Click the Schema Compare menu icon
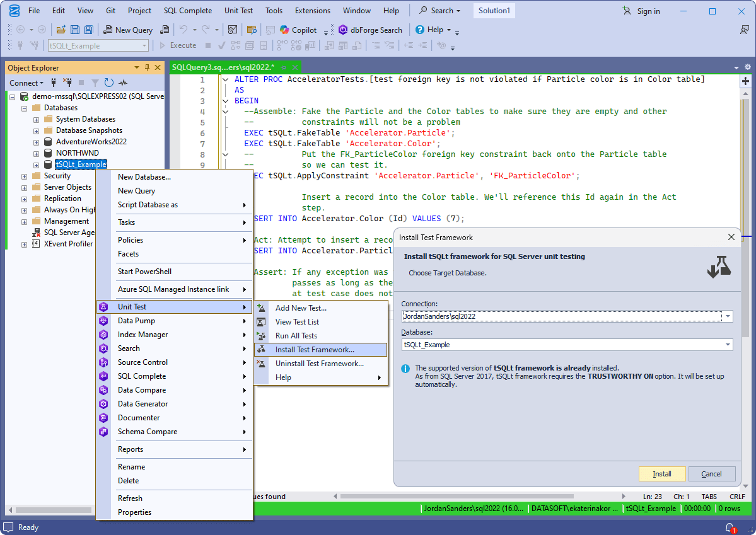 103,432
